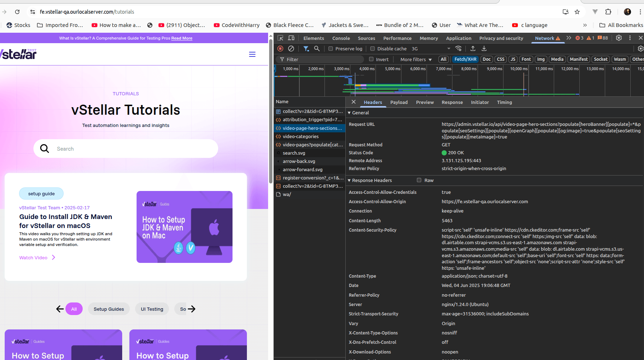This screenshot has height=360, width=644.
Task: Toggle the Doc request type filter
Action: (x=487, y=59)
